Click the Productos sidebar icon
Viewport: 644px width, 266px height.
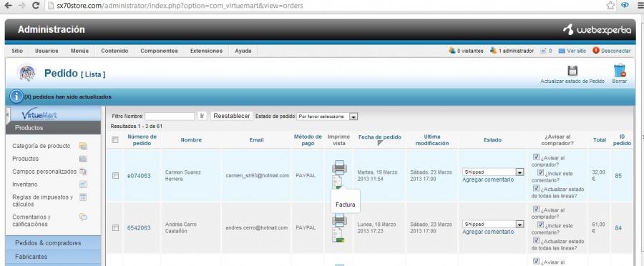(x=83, y=159)
